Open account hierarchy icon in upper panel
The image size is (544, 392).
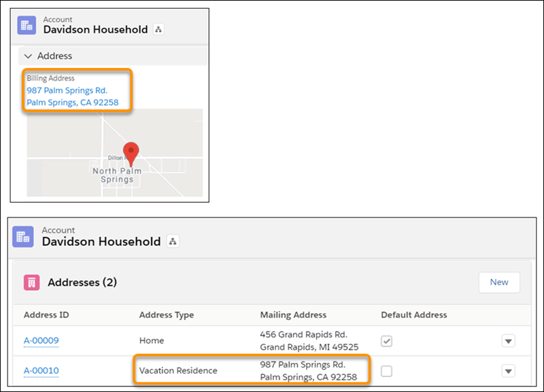(x=158, y=29)
